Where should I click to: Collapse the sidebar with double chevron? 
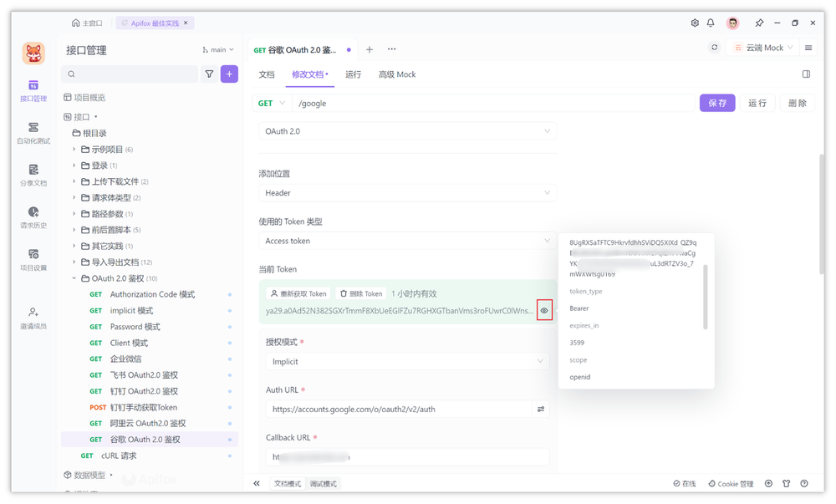pos(257,483)
